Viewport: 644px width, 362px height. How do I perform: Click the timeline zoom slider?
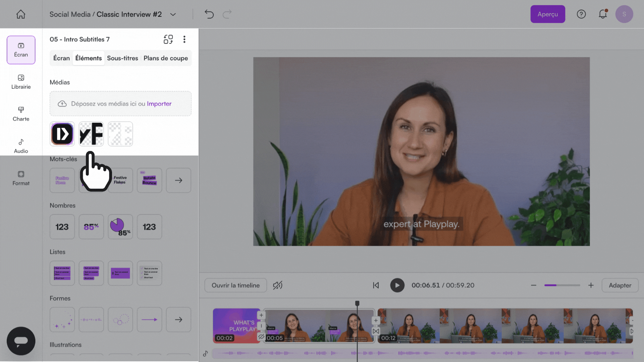[x=562, y=285]
